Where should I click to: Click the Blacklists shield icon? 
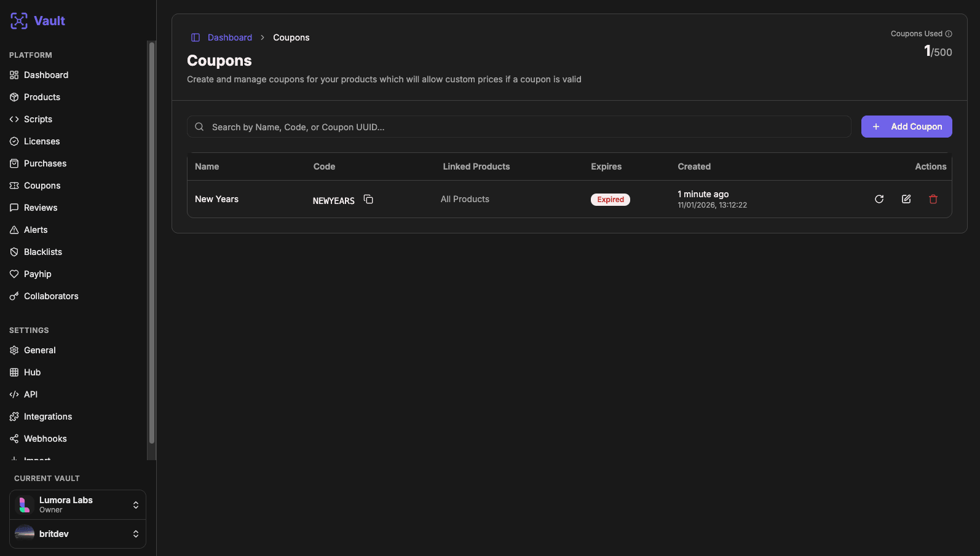click(14, 252)
